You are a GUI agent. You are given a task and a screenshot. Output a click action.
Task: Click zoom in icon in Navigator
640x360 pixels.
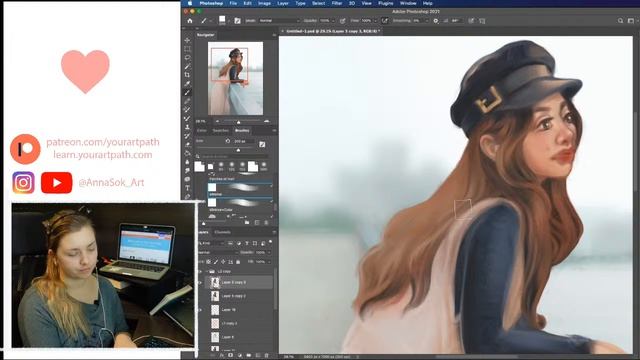(x=267, y=121)
